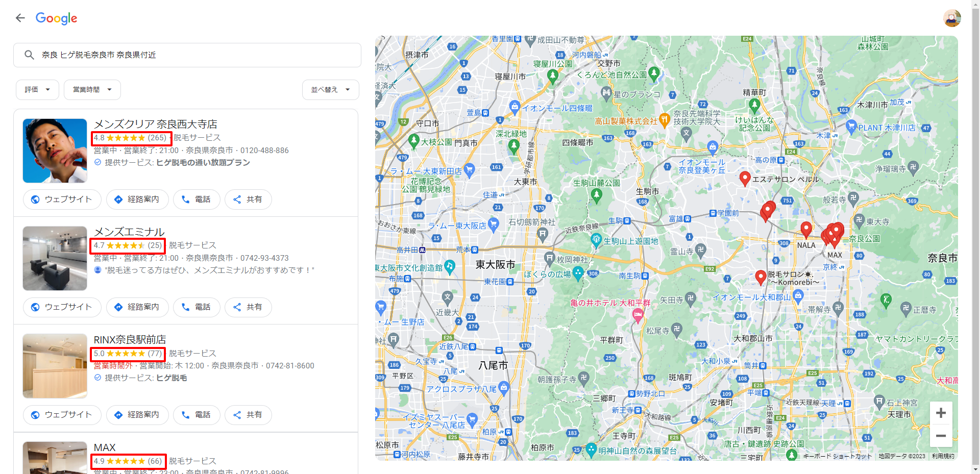Go back using the arrow beside the Google logo
This screenshot has height=474, width=980.
[x=20, y=18]
